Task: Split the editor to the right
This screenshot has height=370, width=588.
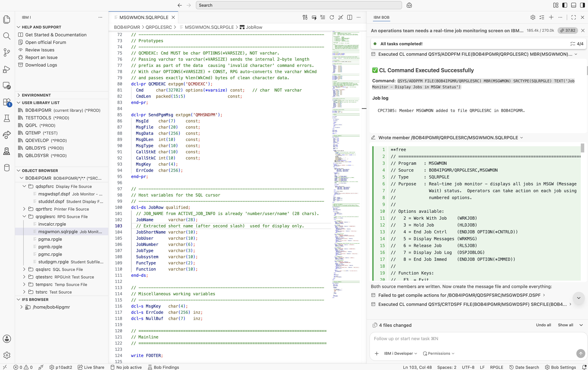Action: point(349,17)
